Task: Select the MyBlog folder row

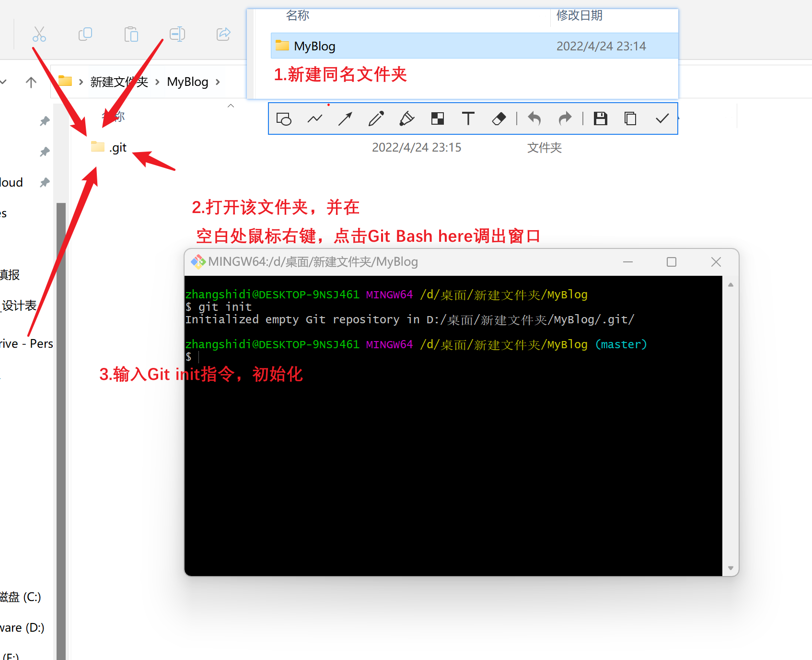Action: [x=475, y=46]
